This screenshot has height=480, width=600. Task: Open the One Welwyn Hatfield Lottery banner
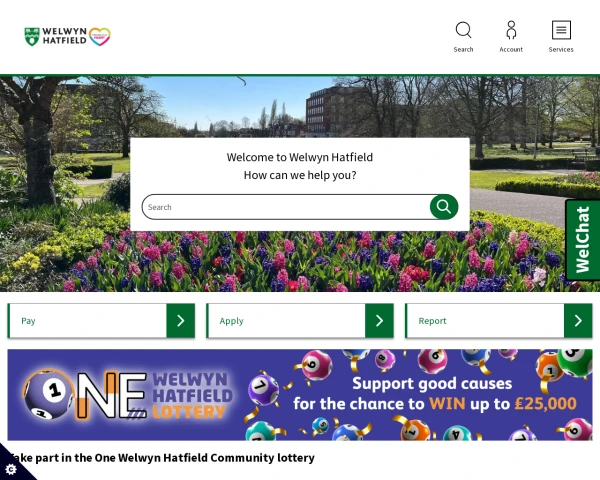point(300,395)
